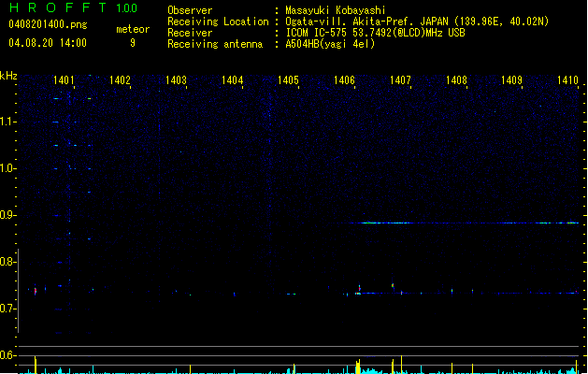This screenshot has height=374, width=588.
Task: Click the Receiver label
Action: click(190, 33)
